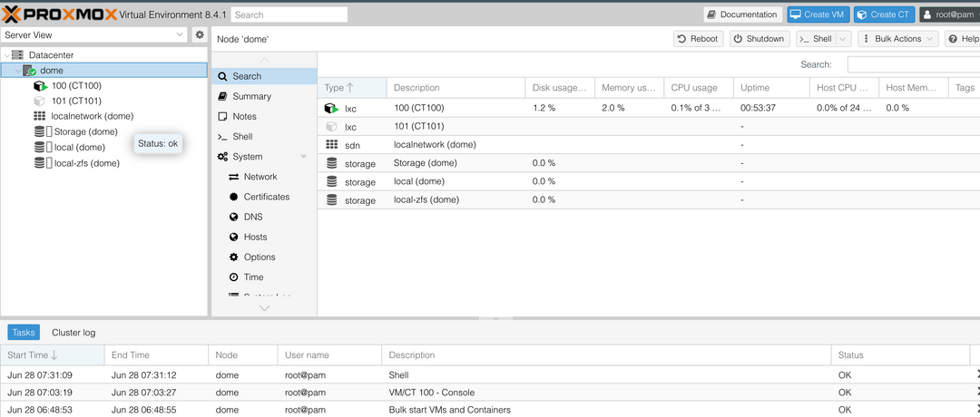Switch to the Cluster log tab

pos(73,333)
